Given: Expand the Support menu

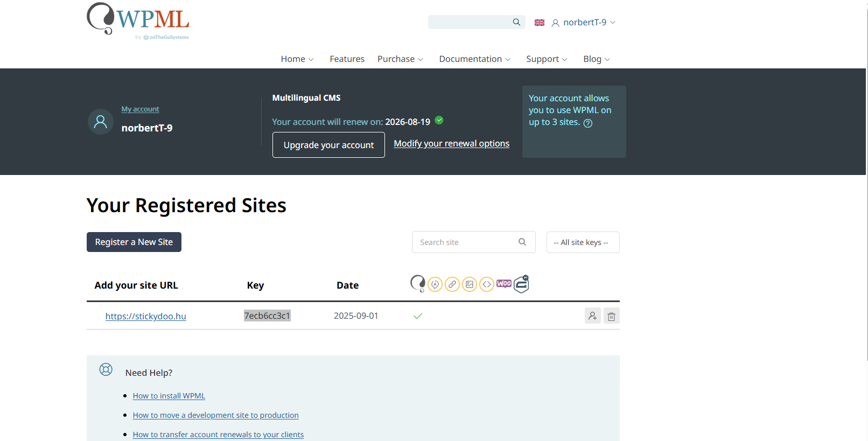Looking at the screenshot, I should pyautogui.click(x=547, y=59).
